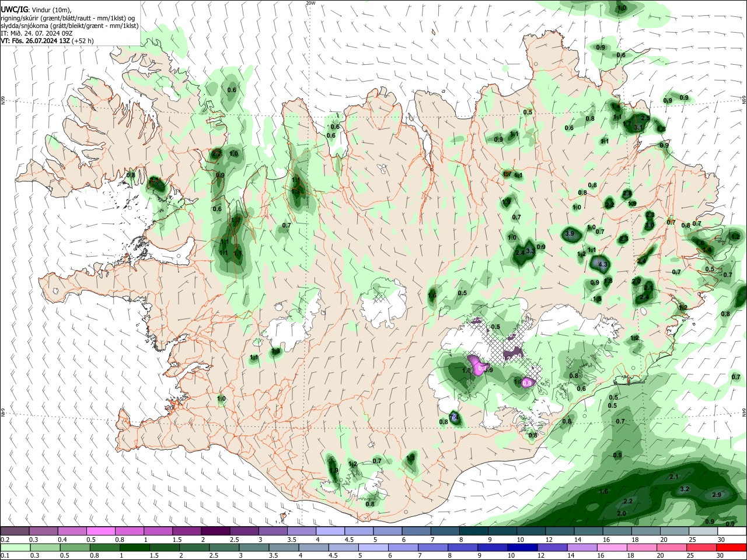Select the pale green 0.1–0.3 swatch in the lower legend
This screenshot has height=560, width=747.
click(x=15, y=547)
